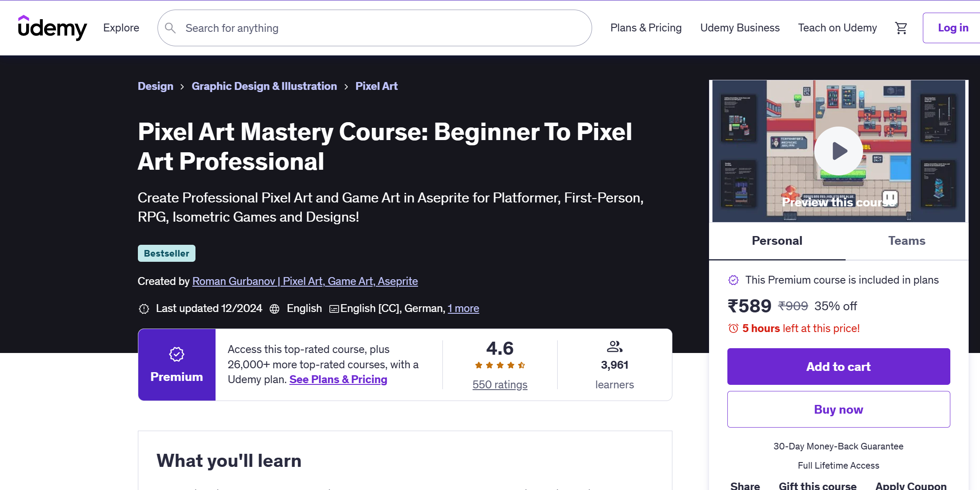The image size is (980, 490).
Task: Click the closed captions icon
Action: point(334,309)
